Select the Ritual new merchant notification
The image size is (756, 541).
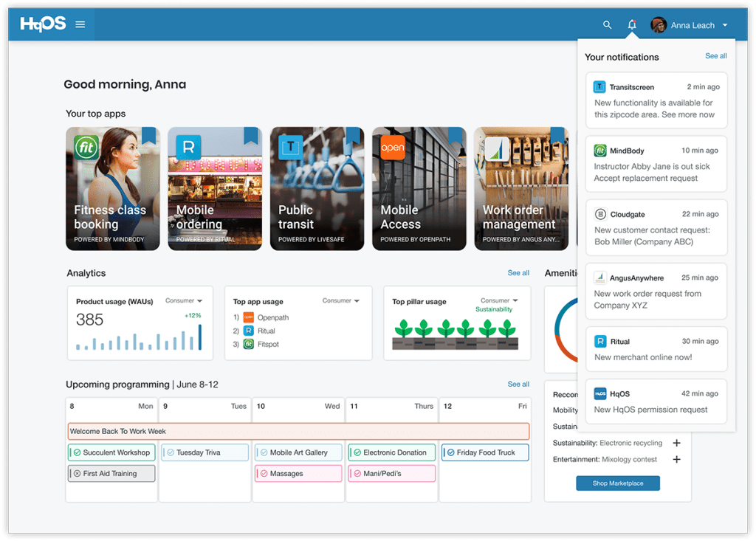pos(656,349)
